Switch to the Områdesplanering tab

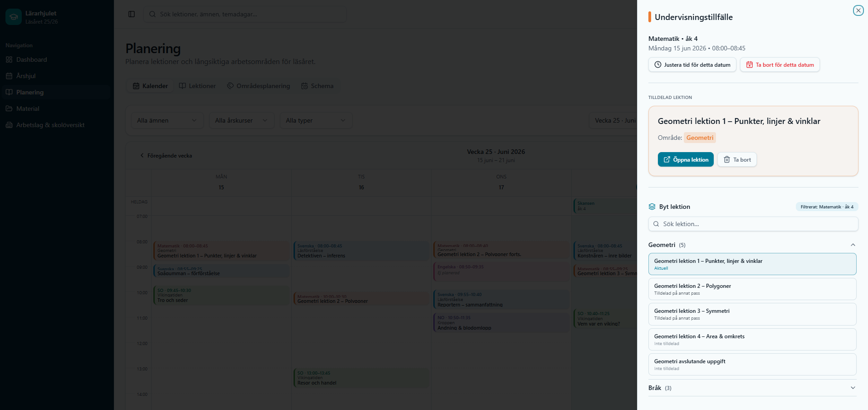pos(258,86)
